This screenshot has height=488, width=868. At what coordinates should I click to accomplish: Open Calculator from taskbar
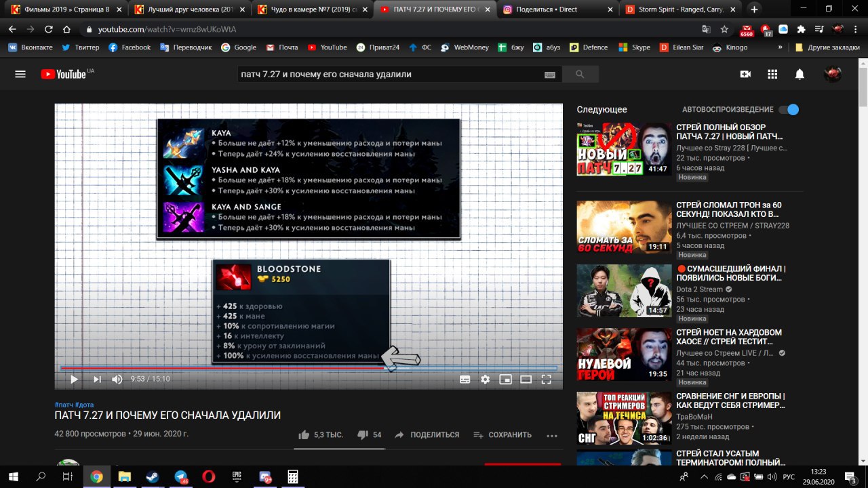(x=293, y=476)
